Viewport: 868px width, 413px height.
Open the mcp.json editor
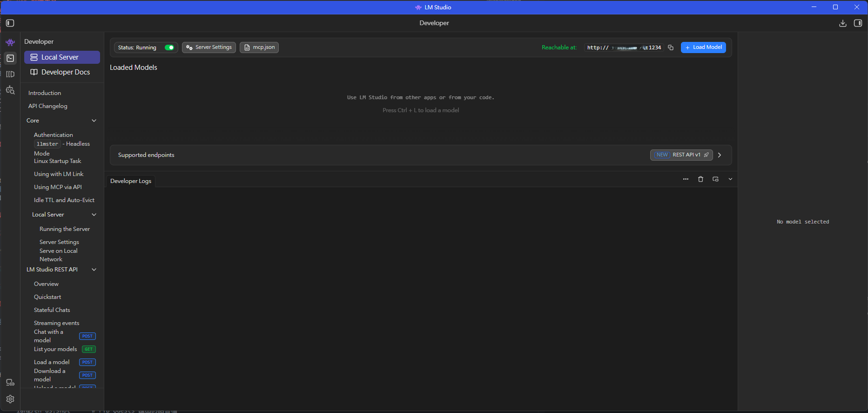259,47
